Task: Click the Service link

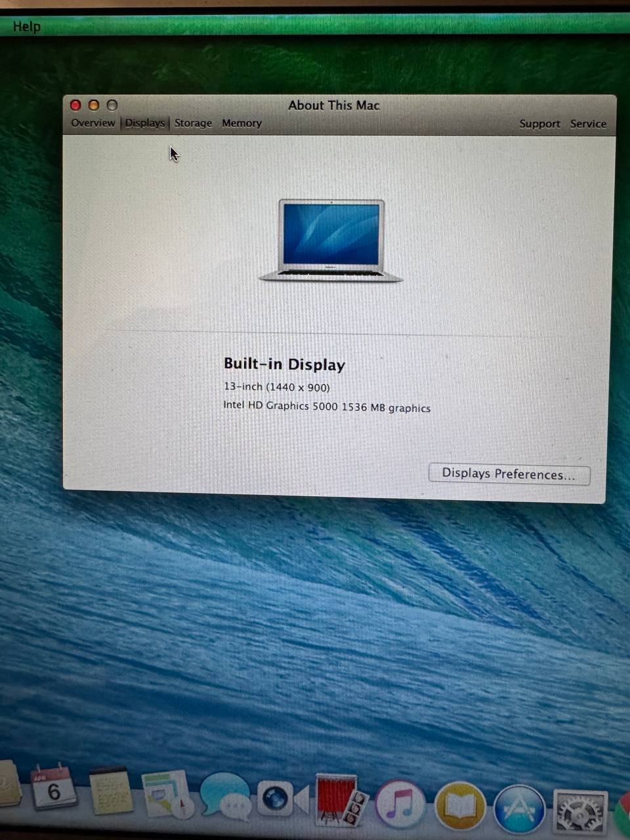Action: click(x=588, y=124)
